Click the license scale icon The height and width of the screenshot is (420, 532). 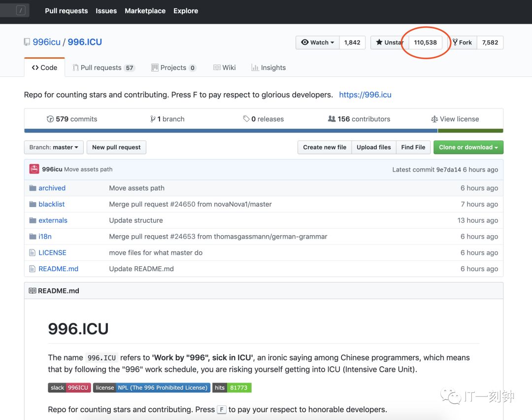tap(434, 119)
